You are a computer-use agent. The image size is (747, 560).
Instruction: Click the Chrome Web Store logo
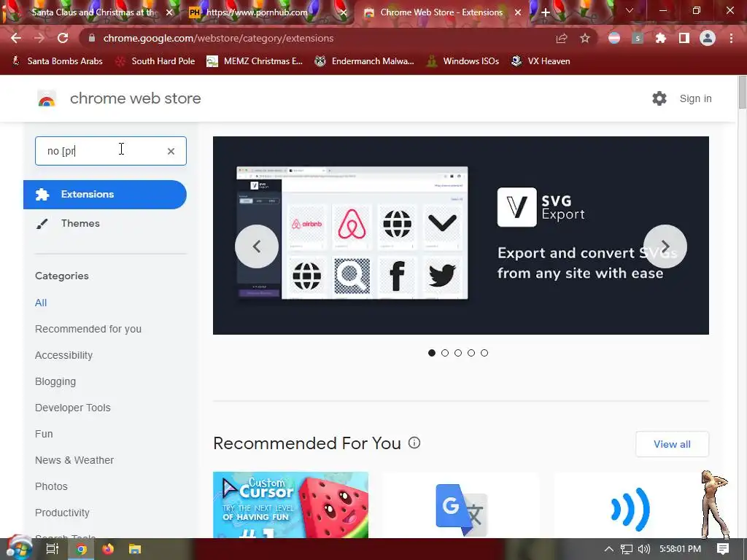point(47,98)
